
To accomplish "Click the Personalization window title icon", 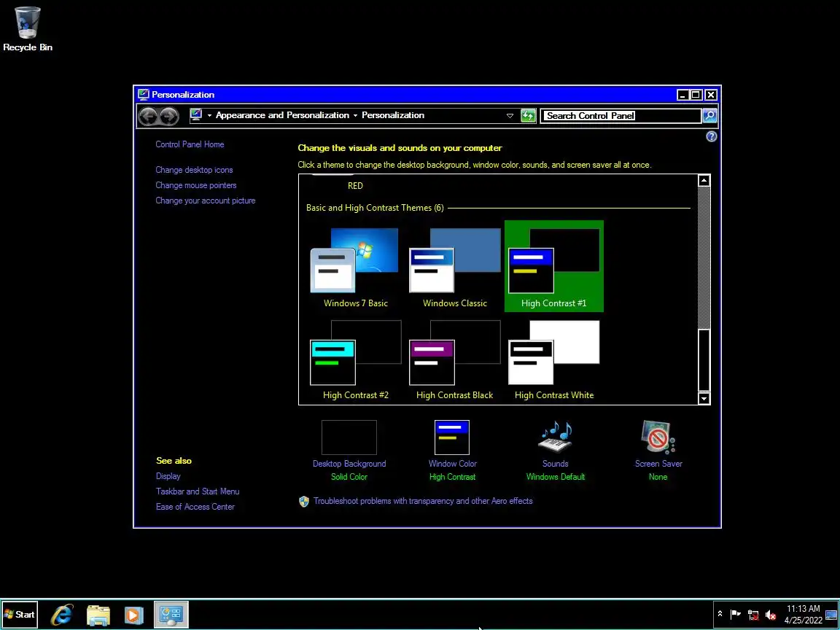I will pyautogui.click(x=143, y=95).
